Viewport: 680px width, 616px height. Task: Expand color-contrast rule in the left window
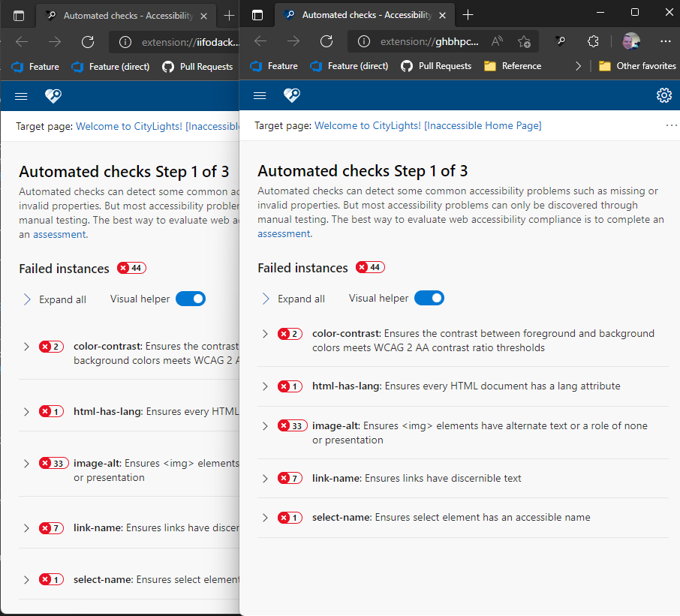[26, 347]
